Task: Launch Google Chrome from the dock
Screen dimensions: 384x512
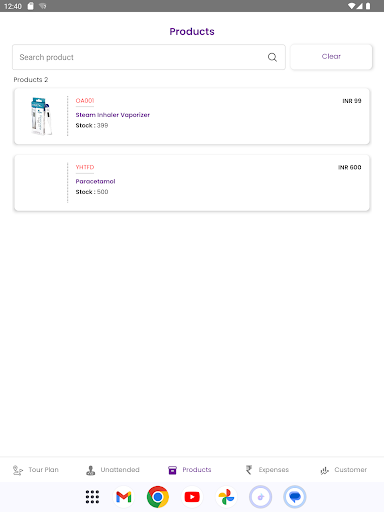Action: click(x=158, y=497)
